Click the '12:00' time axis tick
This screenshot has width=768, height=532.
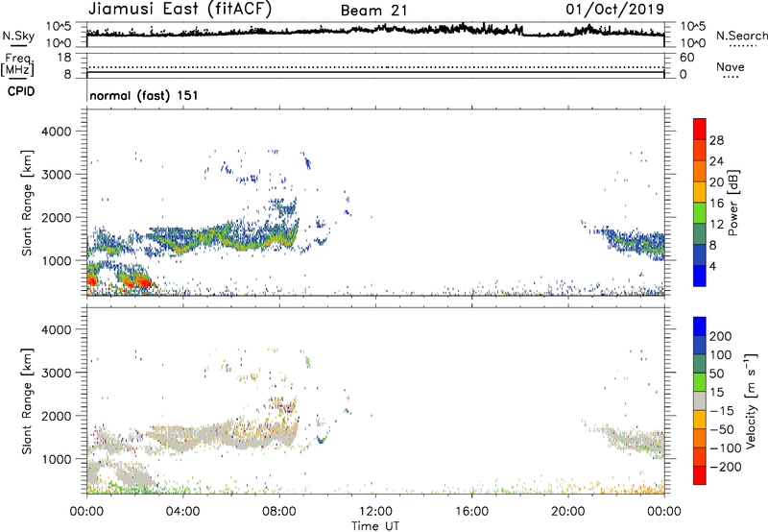[375, 512]
